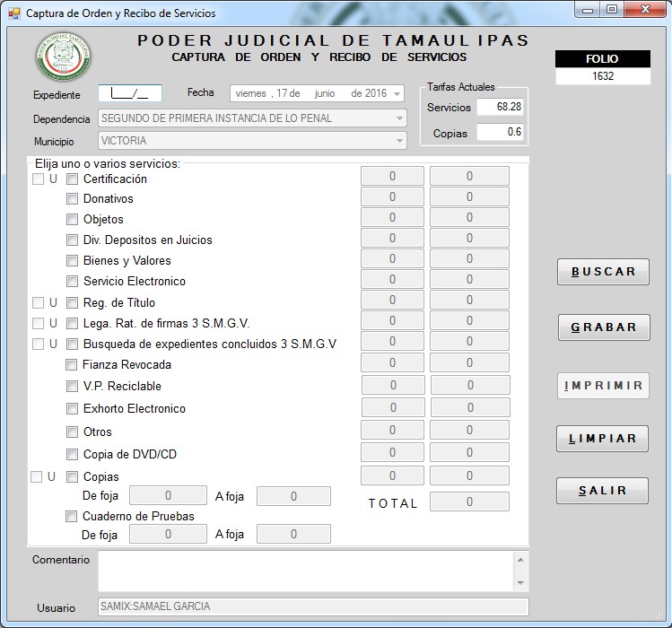The height and width of the screenshot is (628, 672).
Task: Click the Copias A foja field
Action: point(293,496)
